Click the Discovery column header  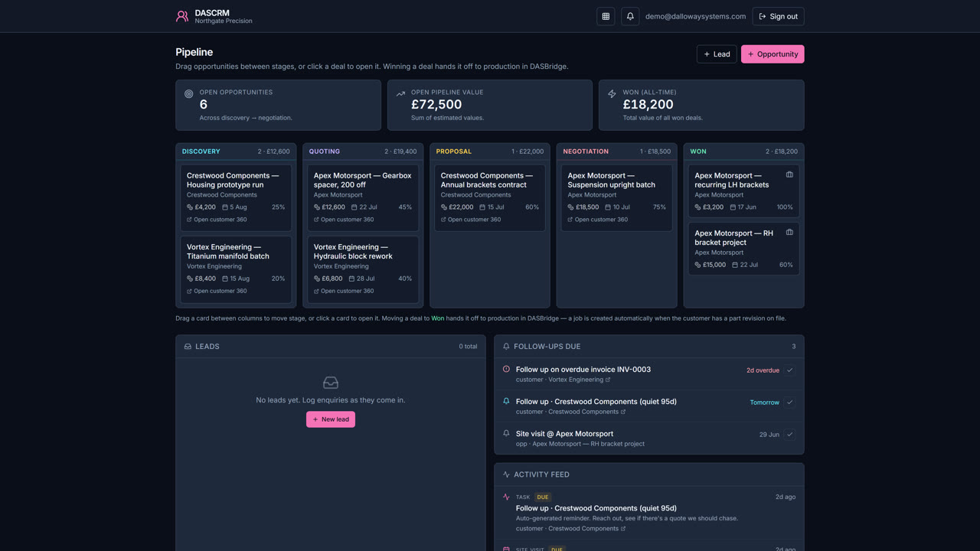pyautogui.click(x=236, y=152)
